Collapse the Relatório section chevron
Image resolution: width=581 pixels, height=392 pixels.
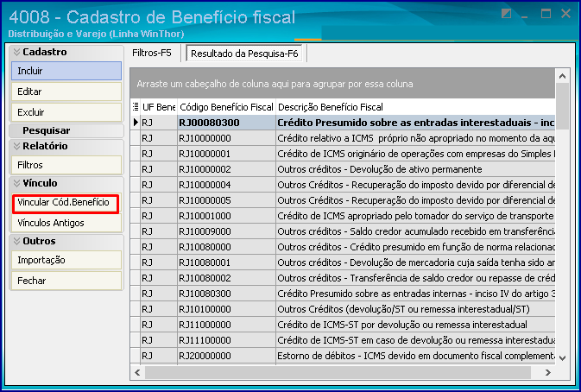[16, 146]
